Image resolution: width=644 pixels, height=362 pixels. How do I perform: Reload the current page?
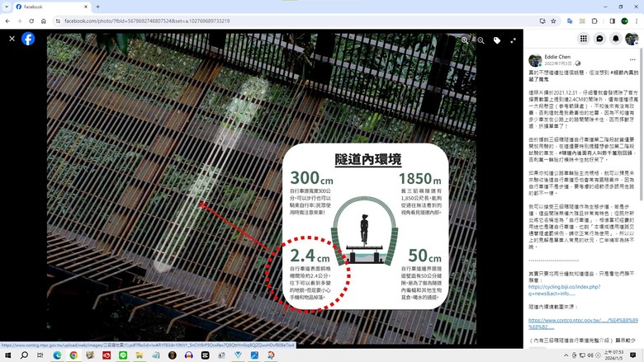click(x=31, y=21)
